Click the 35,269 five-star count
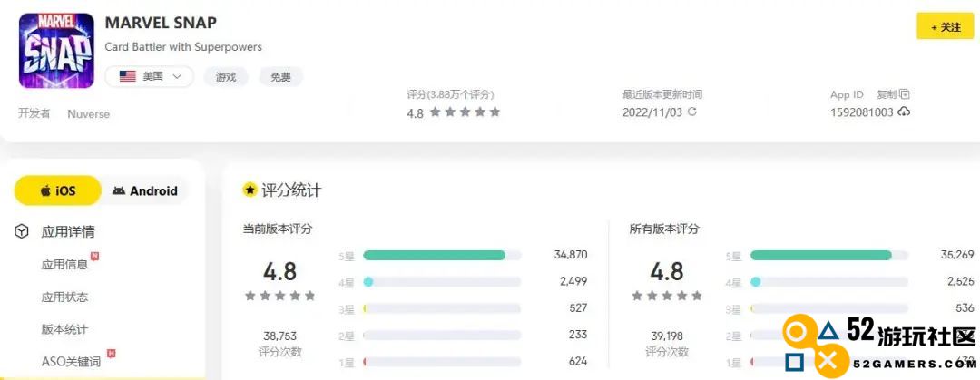Screen dimensions: 980x380 point(957,255)
